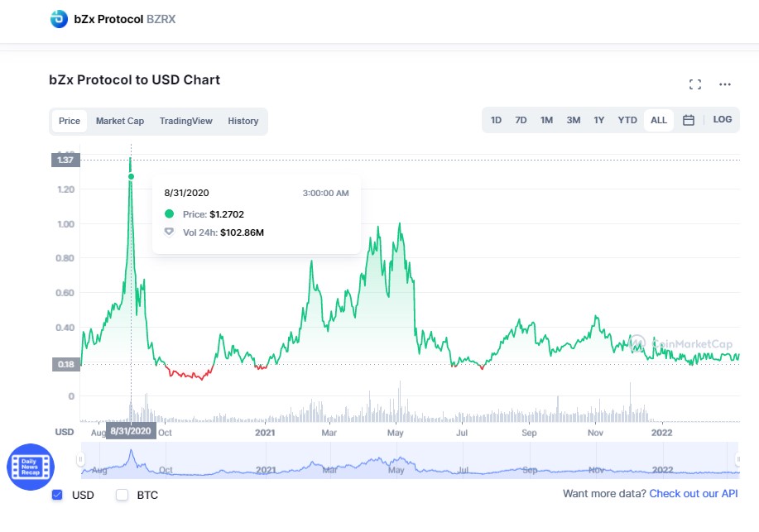Click the mini overview chart navigator

[x=410, y=460]
